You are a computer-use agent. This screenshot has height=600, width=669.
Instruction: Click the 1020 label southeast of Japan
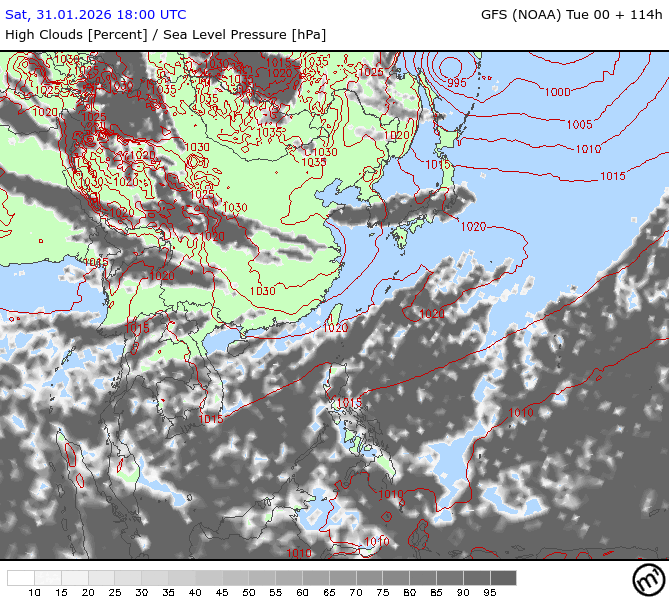pos(474,227)
